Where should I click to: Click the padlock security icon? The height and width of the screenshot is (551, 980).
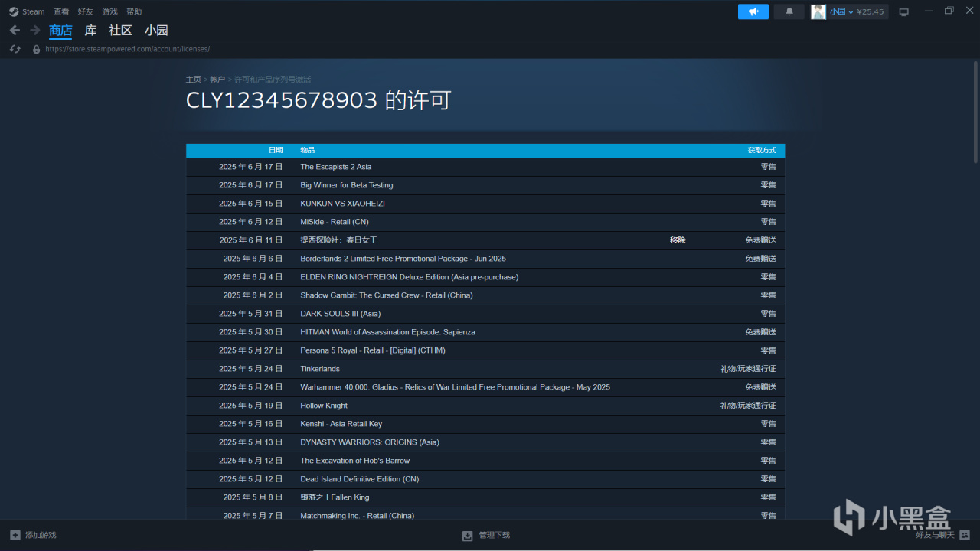tap(36, 49)
